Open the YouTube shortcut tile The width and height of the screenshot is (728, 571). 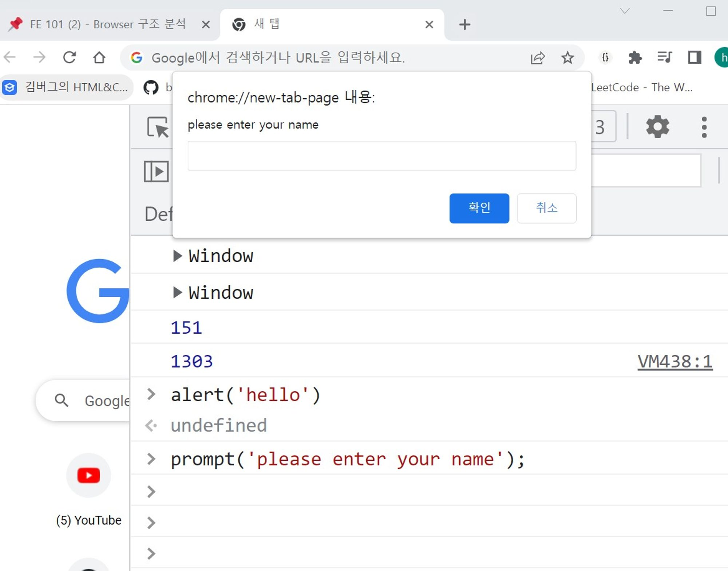[88, 475]
